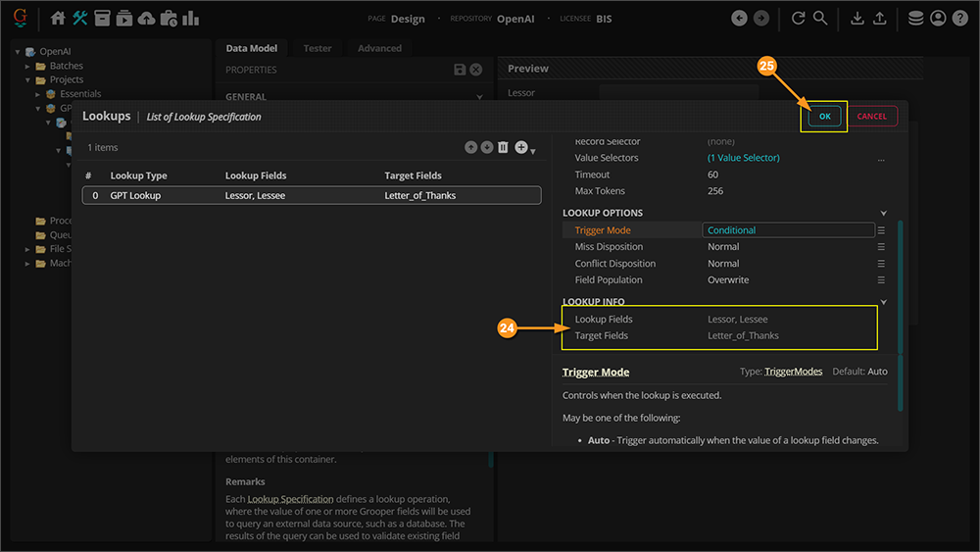Click the search magnifier icon
This screenshot has height=552, width=980.
pyautogui.click(x=820, y=18)
